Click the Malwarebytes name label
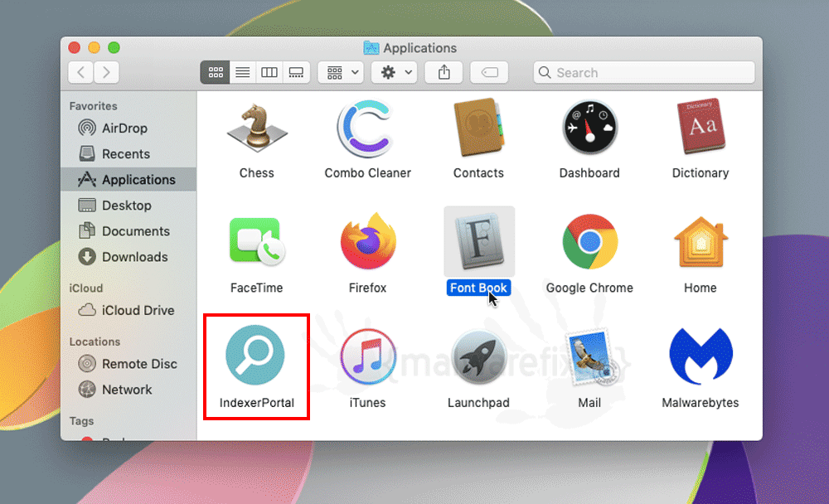The image size is (829, 504). click(x=701, y=403)
